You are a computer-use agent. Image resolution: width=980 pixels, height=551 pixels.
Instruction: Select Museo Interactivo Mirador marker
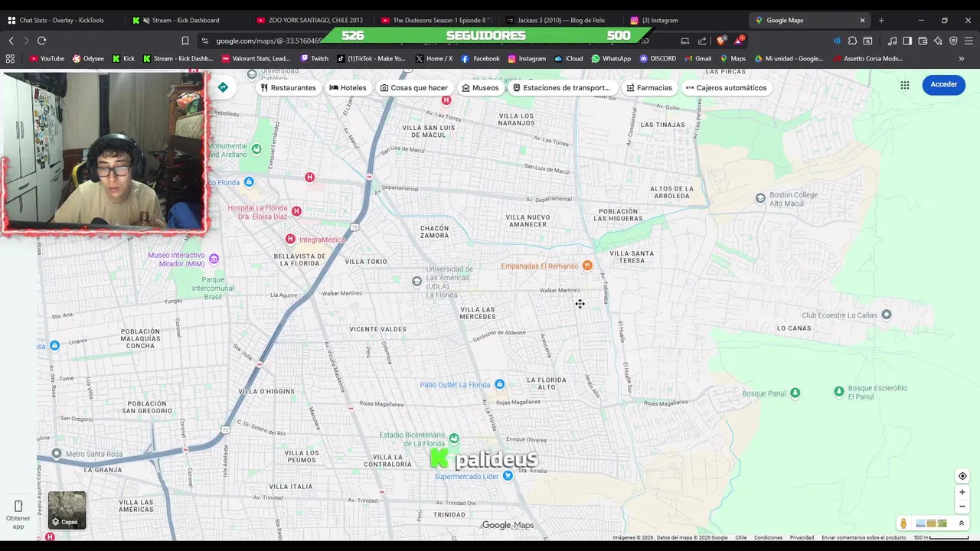click(214, 259)
